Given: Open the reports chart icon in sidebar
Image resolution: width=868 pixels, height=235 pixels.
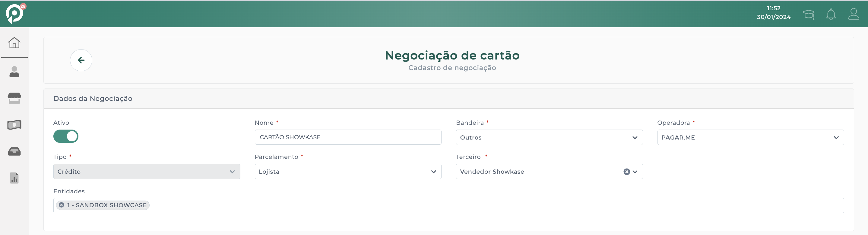Looking at the screenshot, I should point(14,178).
